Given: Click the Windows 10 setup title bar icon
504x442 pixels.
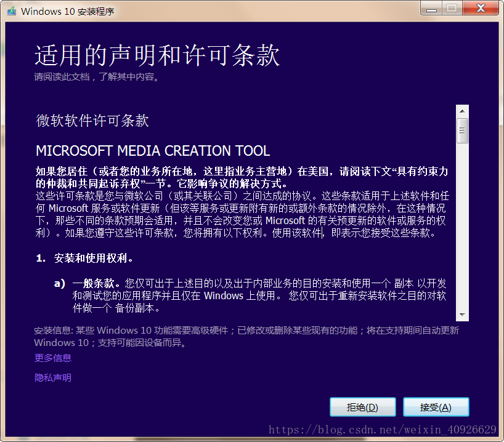Looking at the screenshot, I should click(12, 11).
